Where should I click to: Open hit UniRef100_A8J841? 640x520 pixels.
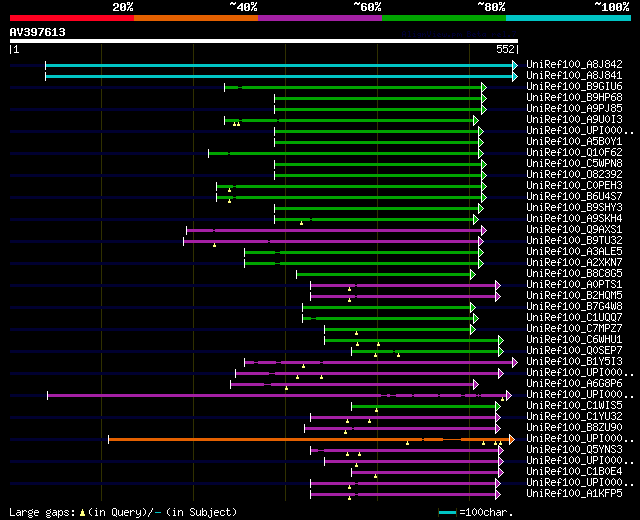574,75
